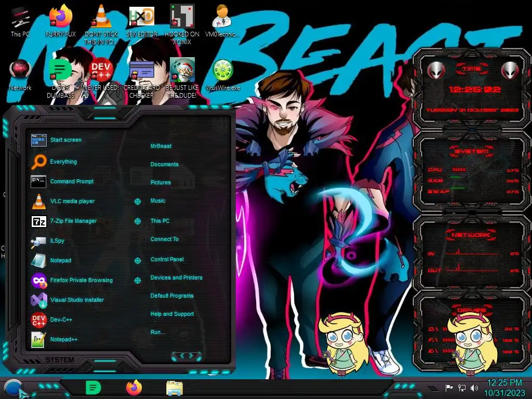Open File Explorer from the taskbar
The image size is (532, 399).
coord(175,388)
